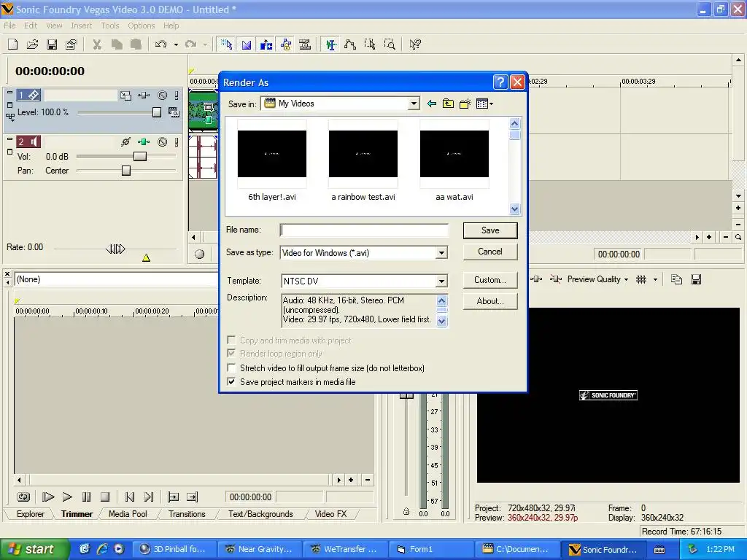Click the About... button

click(x=490, y=301)
